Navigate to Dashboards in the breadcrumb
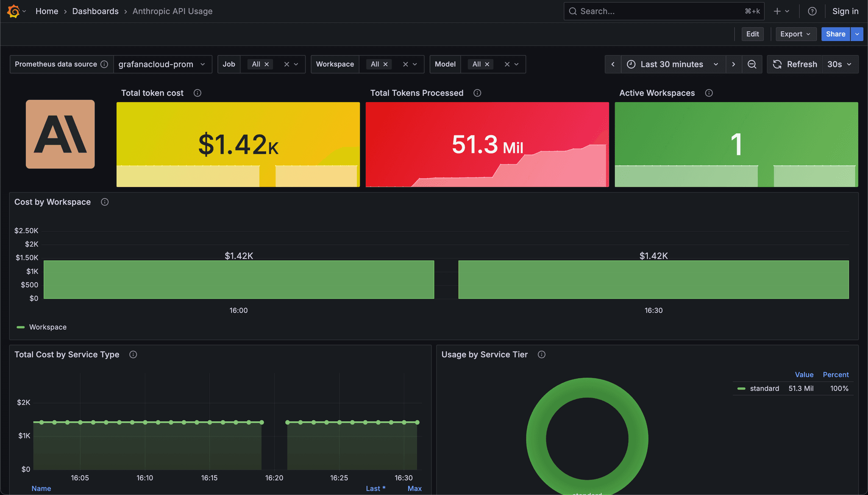This screenshot has height=495, width=868. click(x=95, y=11)
